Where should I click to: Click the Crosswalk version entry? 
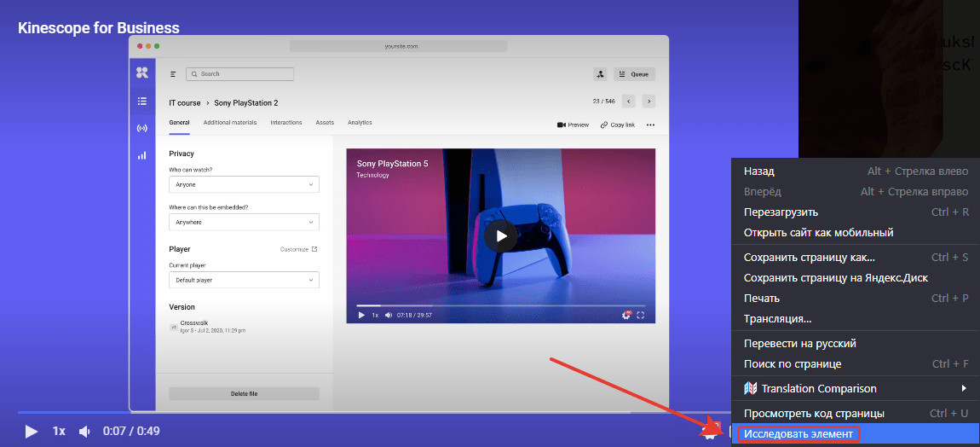(x=207, y=326)
